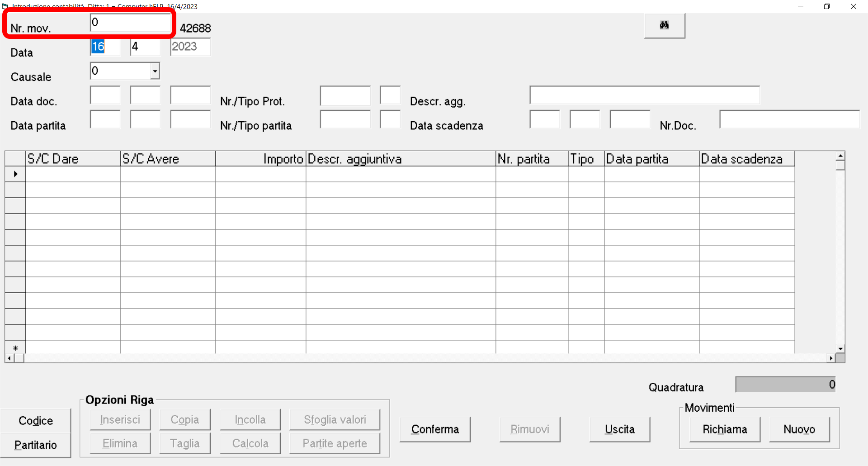Click the Data partita column header
Image resolution: width=868 pixels, height=466 pixels.
[652, 159]
